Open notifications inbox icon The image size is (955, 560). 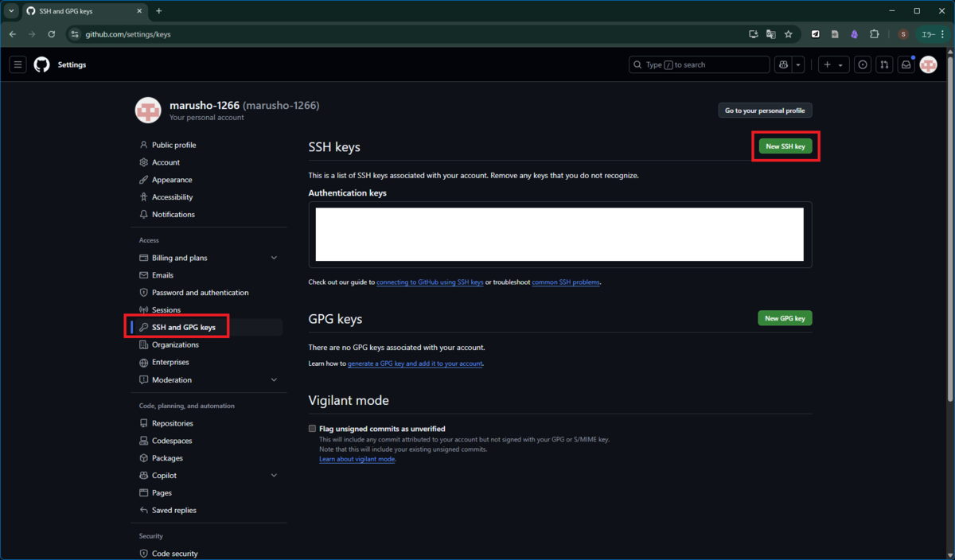[x=906, y=64]
